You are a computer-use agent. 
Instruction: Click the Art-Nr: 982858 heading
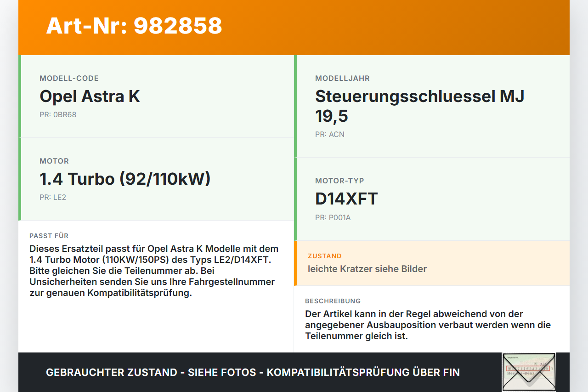click(133, 27)
